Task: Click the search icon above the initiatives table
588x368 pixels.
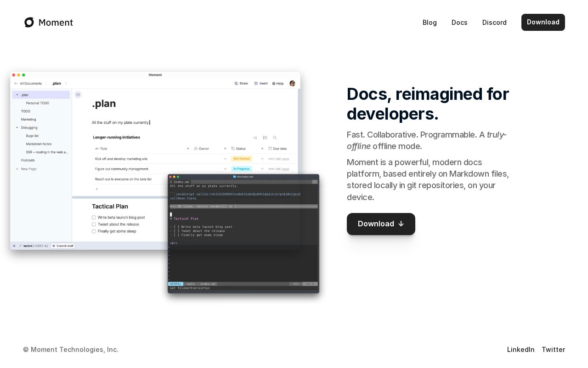Action: pos(275,138)
